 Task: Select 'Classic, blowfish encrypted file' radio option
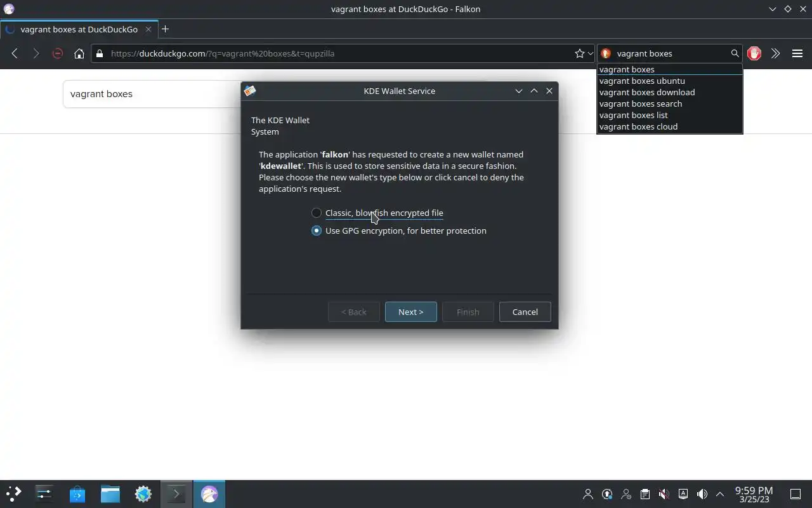coord(377,213)
